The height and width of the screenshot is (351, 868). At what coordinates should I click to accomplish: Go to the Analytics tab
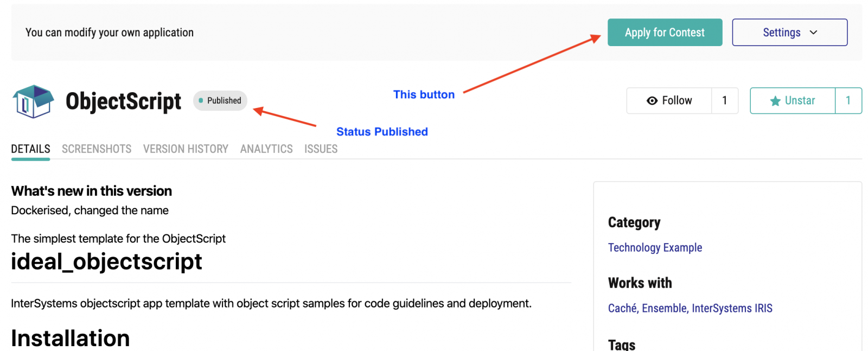click(x=266, y=149)
